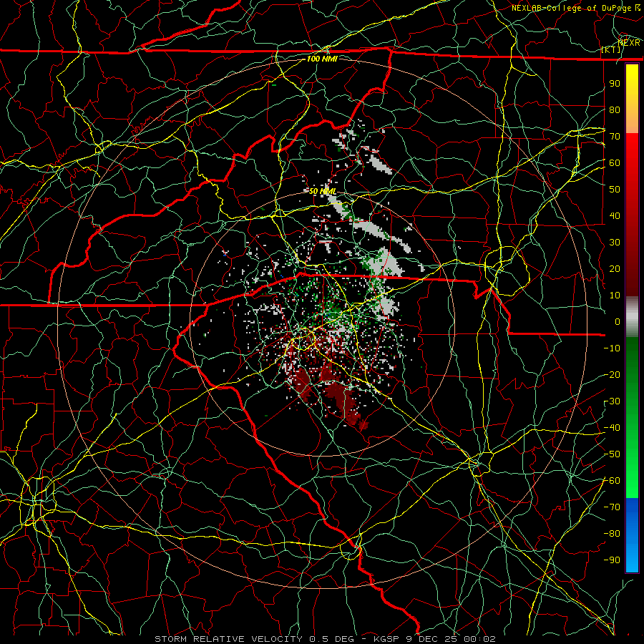Screen dimensions: 644x644
Task: Click the "-20" value on the velocity scale
Action: point(612,374)
